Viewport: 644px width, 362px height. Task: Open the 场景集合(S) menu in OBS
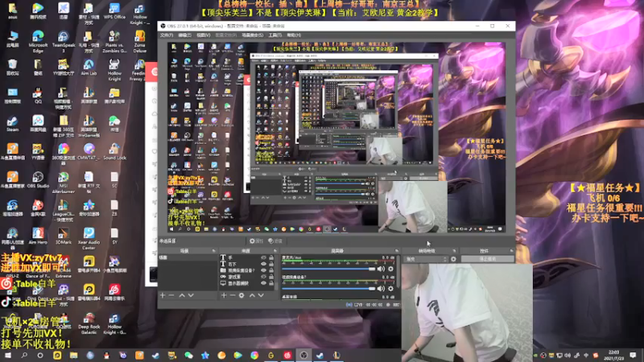(x=252, y=35)
